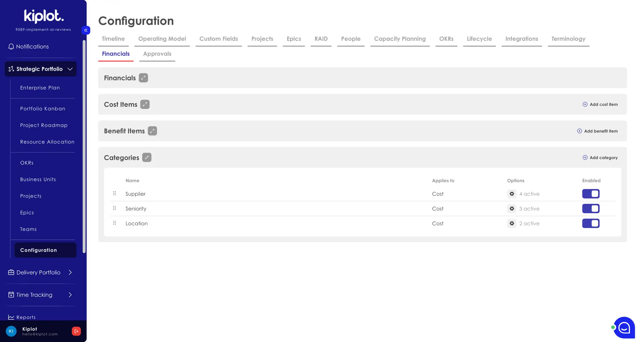This screenshot has height=342, width=644.
Task: Expand the Cost Items section
Action: [x=145, y=104]
